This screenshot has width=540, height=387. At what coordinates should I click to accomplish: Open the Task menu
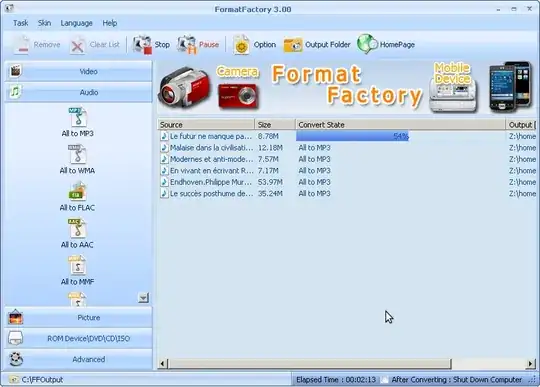tap(21, 23)
